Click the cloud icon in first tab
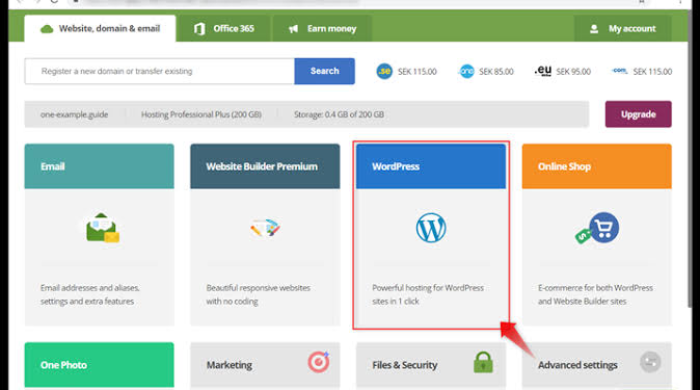Image resolution: width=700 pixels, height=390 pixels. click(x=46, y=29)
